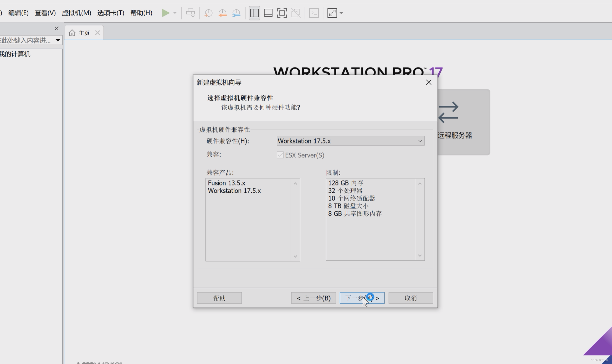Open the 选项卡(T) menu
The image size is (612, 364).
pyautogui.click(x=111, y=13)
